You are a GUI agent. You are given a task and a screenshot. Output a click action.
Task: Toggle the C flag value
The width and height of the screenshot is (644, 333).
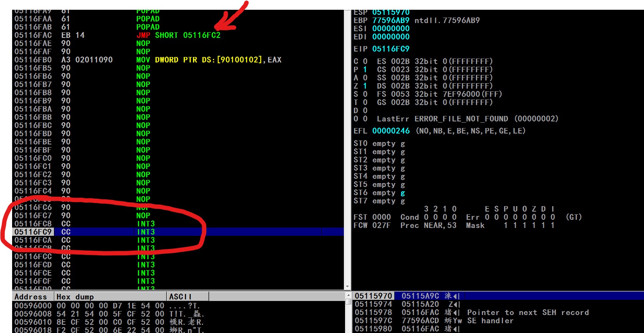click(365, 61)
